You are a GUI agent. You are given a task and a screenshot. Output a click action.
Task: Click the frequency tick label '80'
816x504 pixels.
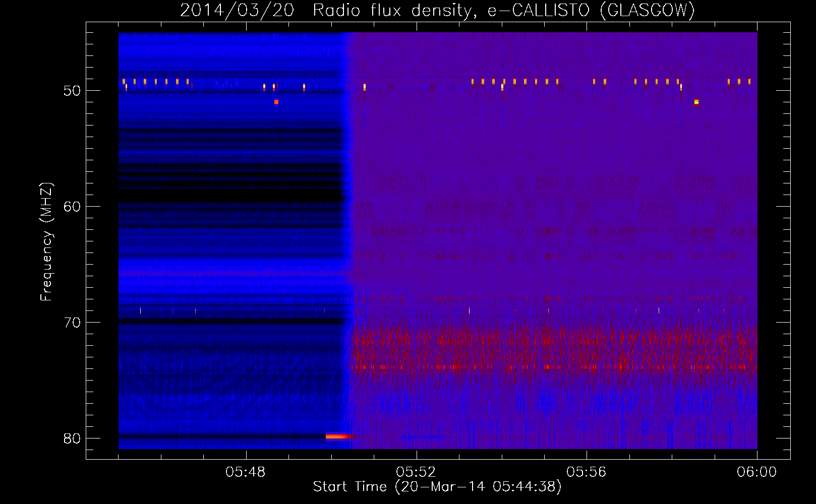click(x=72, y=439)
